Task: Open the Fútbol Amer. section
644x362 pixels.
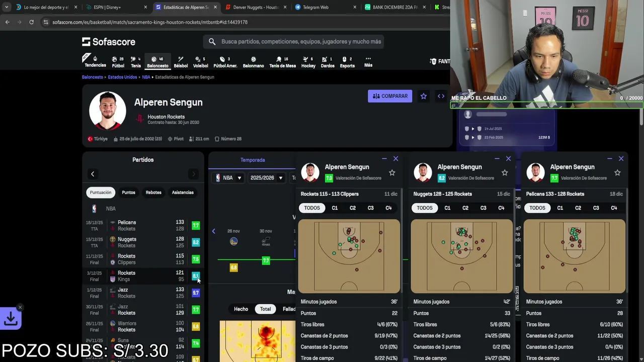Action: 225,62
